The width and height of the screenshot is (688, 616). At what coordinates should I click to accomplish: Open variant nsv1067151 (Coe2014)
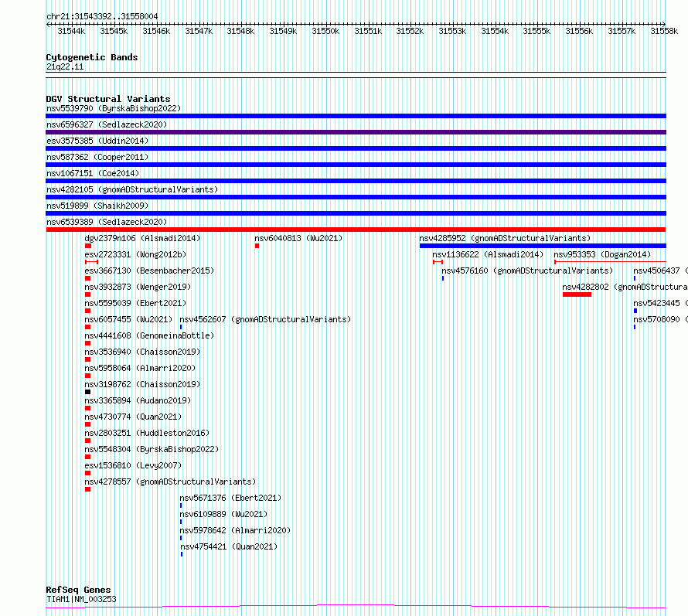93,173
